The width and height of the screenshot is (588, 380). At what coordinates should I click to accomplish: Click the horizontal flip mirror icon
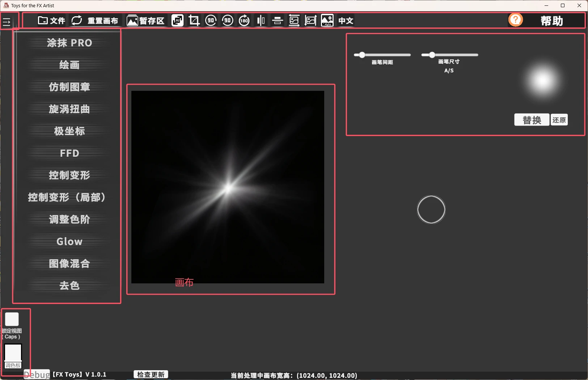click(x=261, y=21)
